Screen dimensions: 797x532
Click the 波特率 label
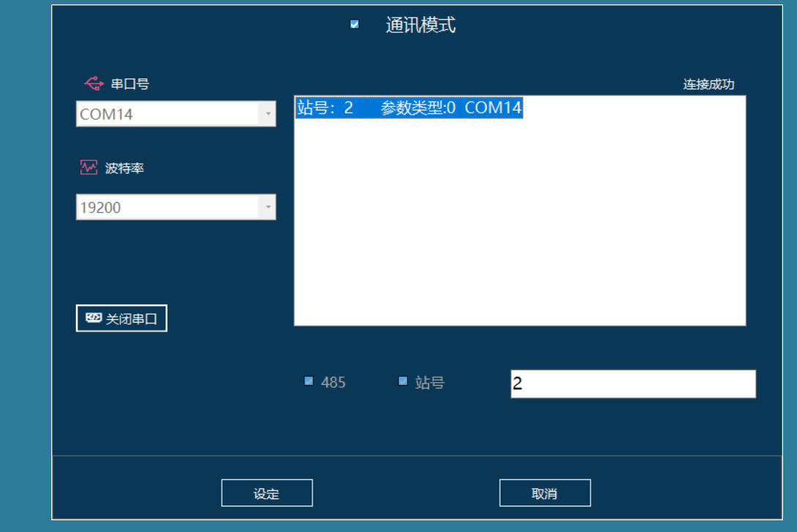[124, 168]
